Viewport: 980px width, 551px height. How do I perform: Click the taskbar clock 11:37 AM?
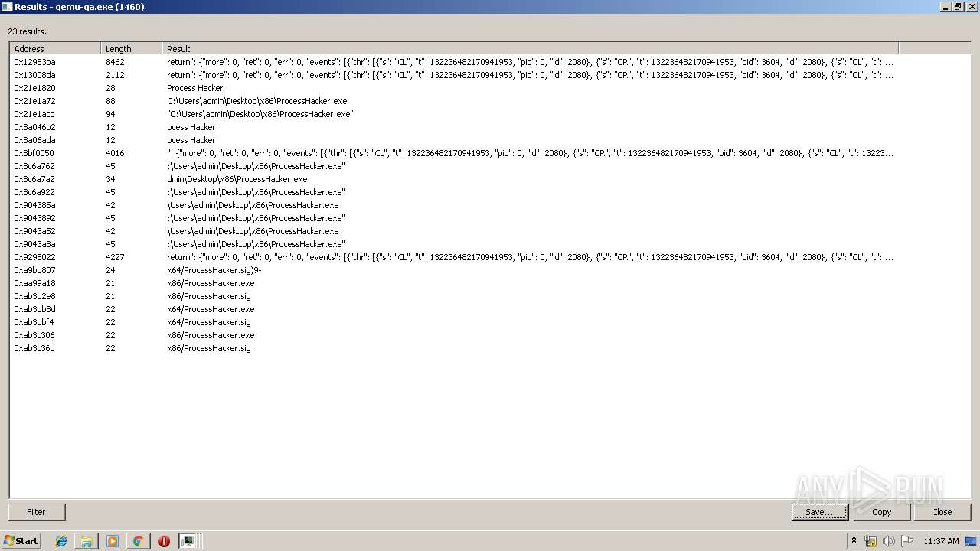pyautogui.click(x=941, y=541)
